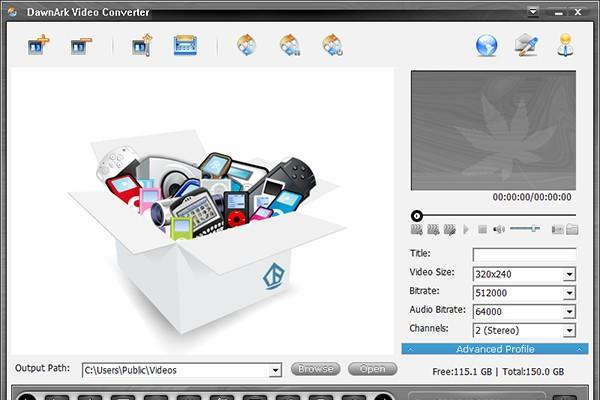Click the video preview area

pyautogui.click(x=493, y=130)
